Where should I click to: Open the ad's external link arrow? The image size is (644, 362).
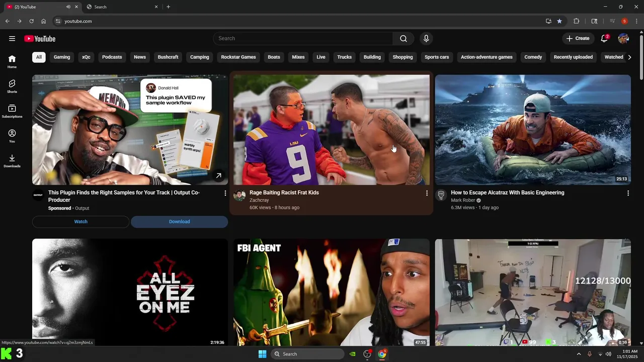point(218,176)
